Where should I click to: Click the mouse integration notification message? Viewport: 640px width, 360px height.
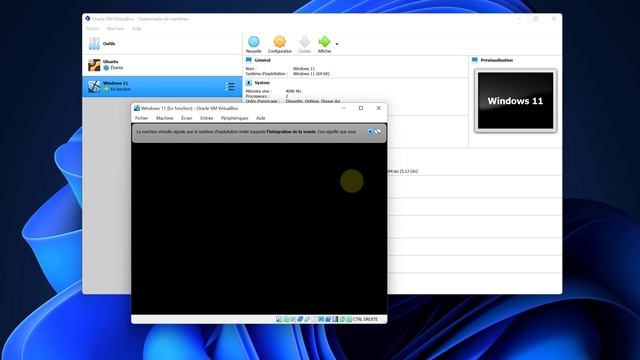[x=246, y=132]
